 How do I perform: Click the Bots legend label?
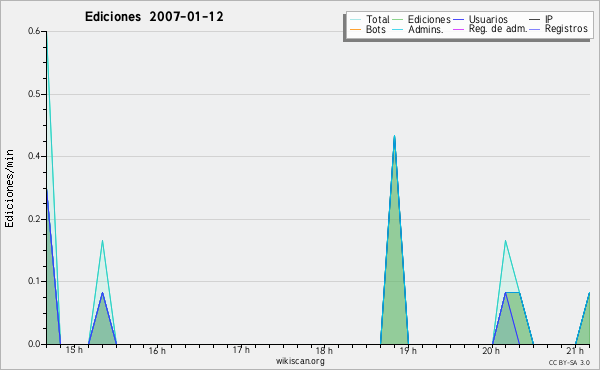tap(375, 29)
